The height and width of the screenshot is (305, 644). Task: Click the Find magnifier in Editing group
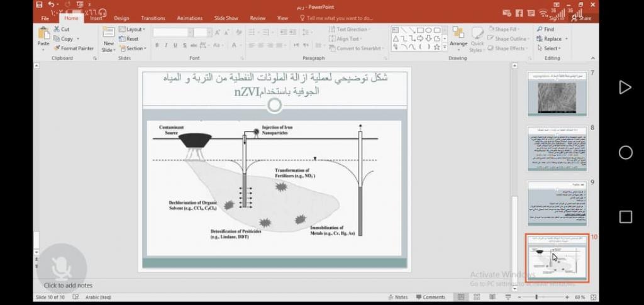[x=540, y=29]
